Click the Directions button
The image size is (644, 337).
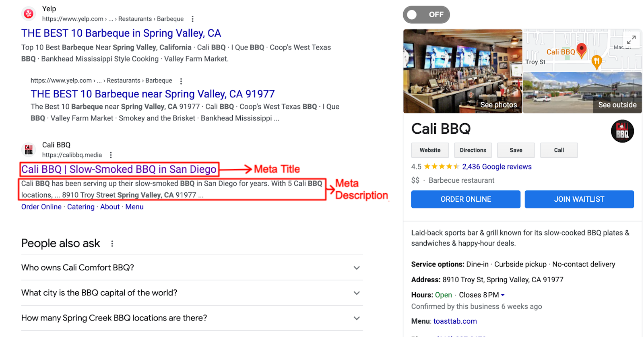tap(473, 150)
